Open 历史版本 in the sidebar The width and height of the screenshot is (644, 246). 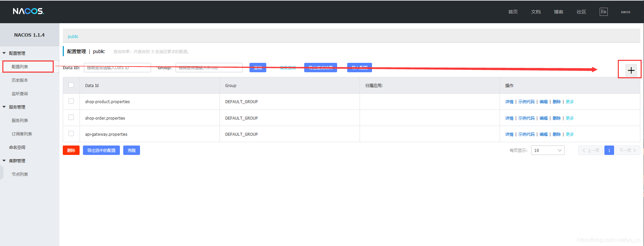[20, 80]
